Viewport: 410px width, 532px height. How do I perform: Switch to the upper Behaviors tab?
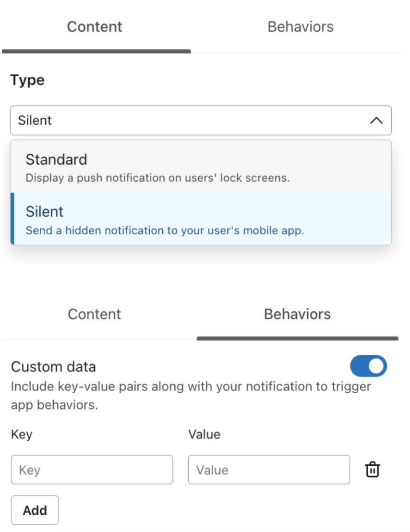pyautogui.click(x=300, y=26)
